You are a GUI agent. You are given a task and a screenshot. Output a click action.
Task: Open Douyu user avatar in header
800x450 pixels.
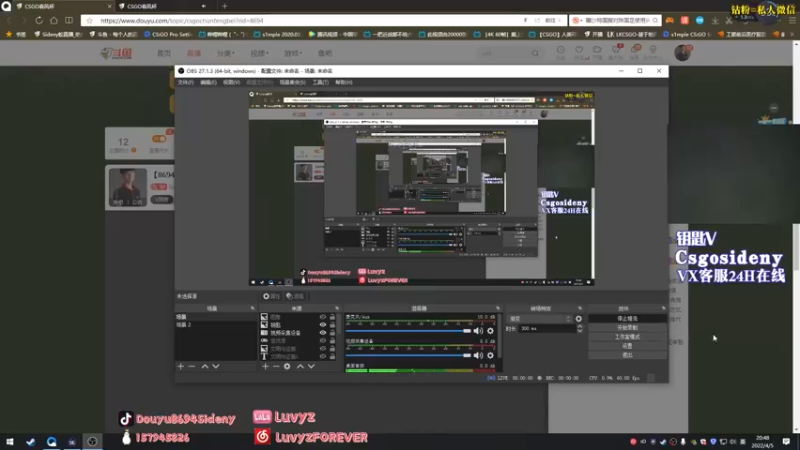pos(682,53)
